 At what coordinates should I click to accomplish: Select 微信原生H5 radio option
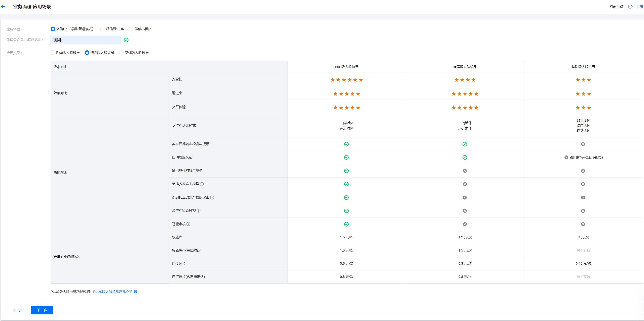[x=102, y=29]
